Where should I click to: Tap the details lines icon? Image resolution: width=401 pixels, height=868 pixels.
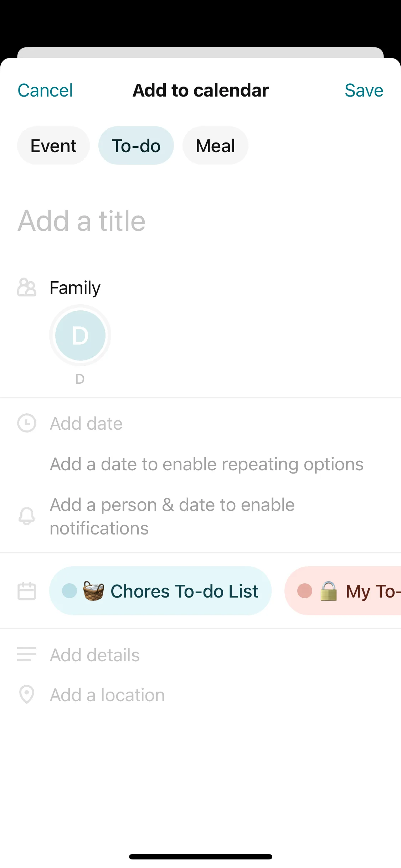[27, 655]
